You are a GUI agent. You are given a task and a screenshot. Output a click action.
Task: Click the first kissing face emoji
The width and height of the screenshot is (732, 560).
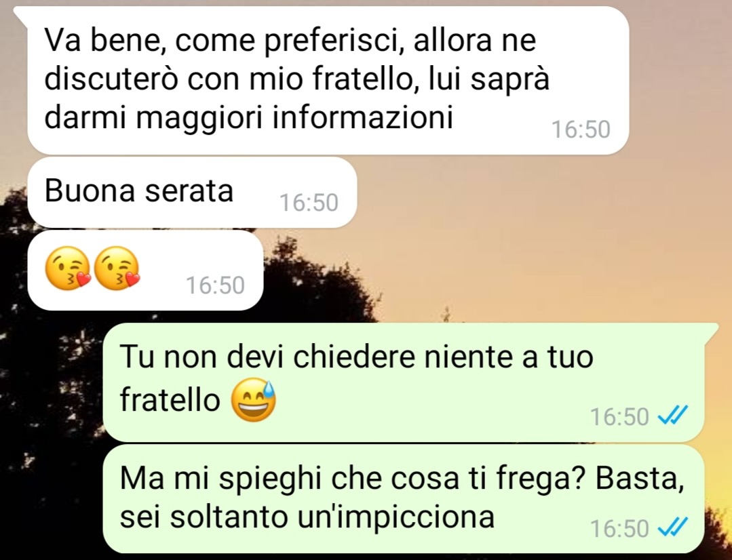click(68, 268)
